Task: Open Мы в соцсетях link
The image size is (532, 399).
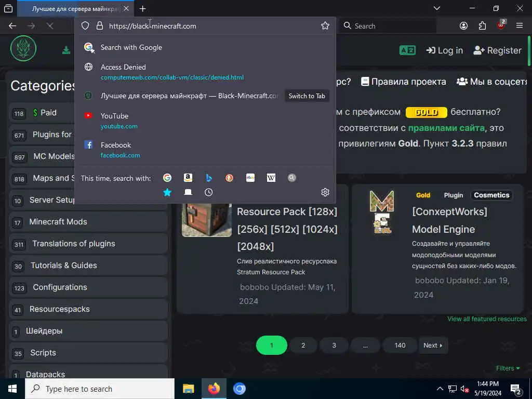Action: click(491, 82)
